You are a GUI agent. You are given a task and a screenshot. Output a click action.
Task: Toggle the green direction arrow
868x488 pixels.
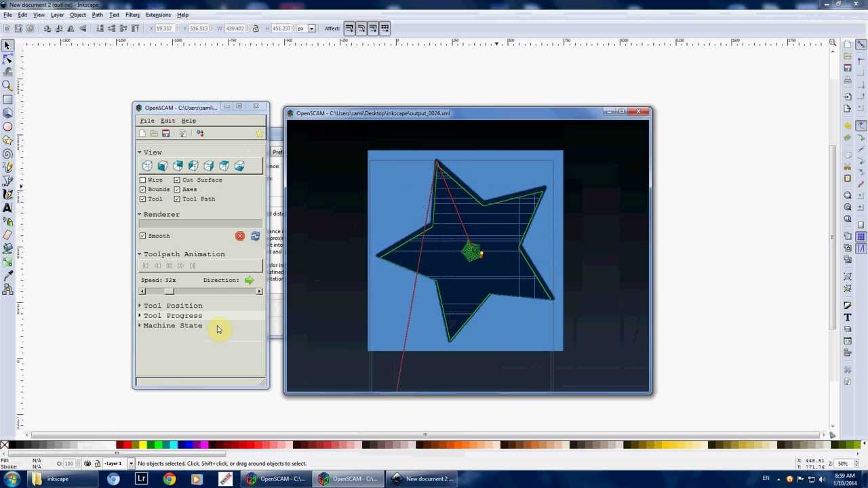[249, 280]
